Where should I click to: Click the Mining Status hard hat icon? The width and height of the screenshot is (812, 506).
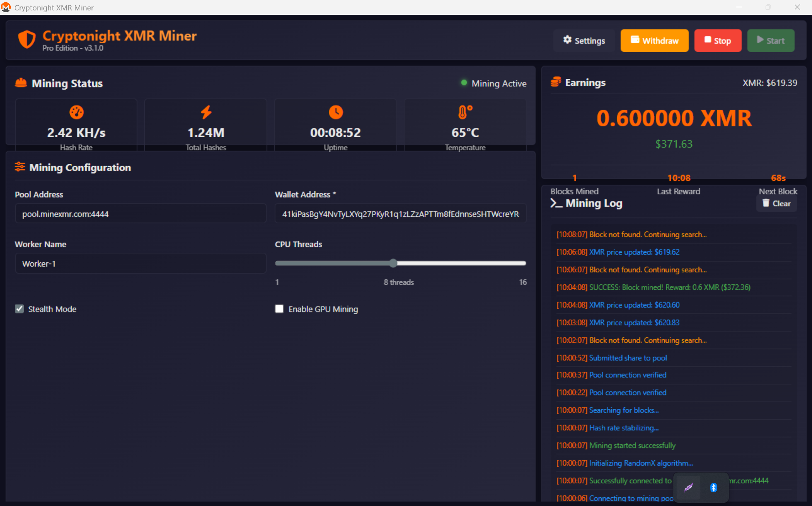(21, 83)
